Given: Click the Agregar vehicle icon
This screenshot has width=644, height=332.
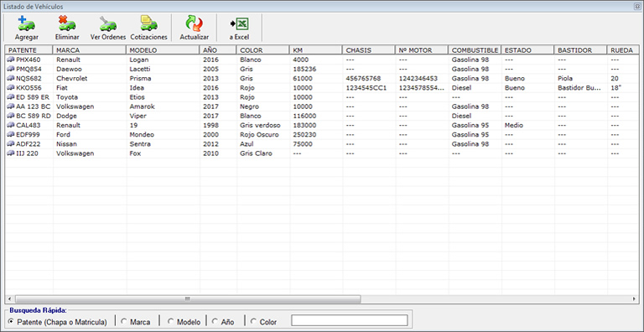Looking at the screenshot, I should coord(26,24).
